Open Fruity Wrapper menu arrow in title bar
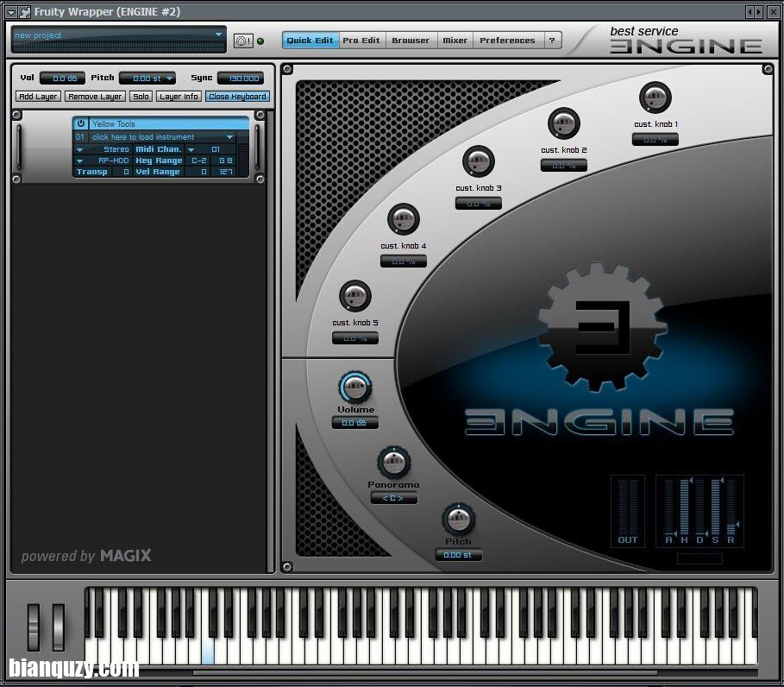784x687 pixels. coord(11,11)
